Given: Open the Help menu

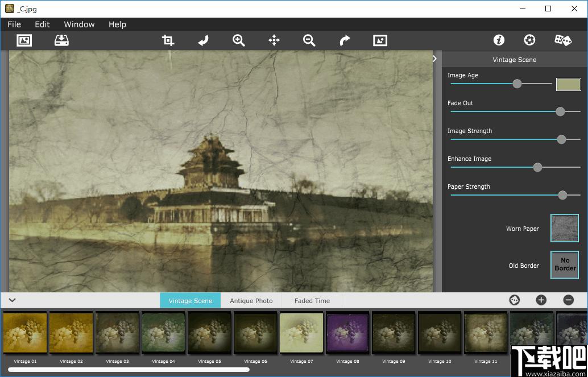Looking at the screenshot, I should (x=117, y=24).
